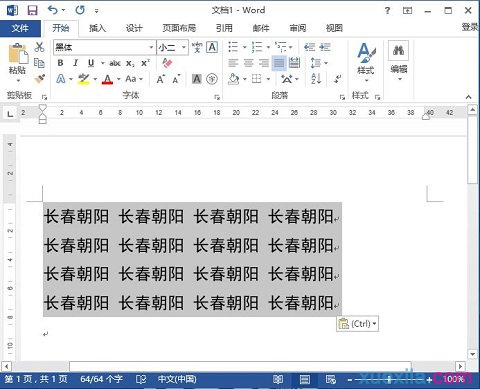Toggle bold formatting
Viewport: 480px width, 389px height.
[60, 63]
